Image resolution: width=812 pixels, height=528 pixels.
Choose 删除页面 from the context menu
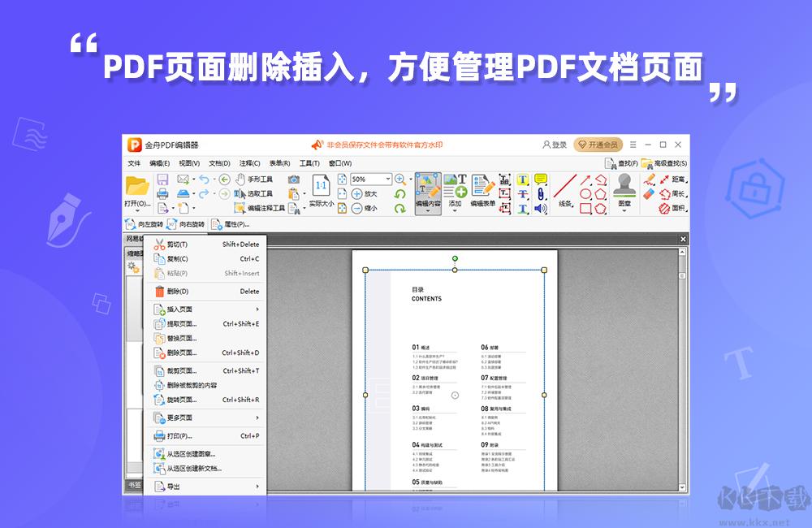182,352
